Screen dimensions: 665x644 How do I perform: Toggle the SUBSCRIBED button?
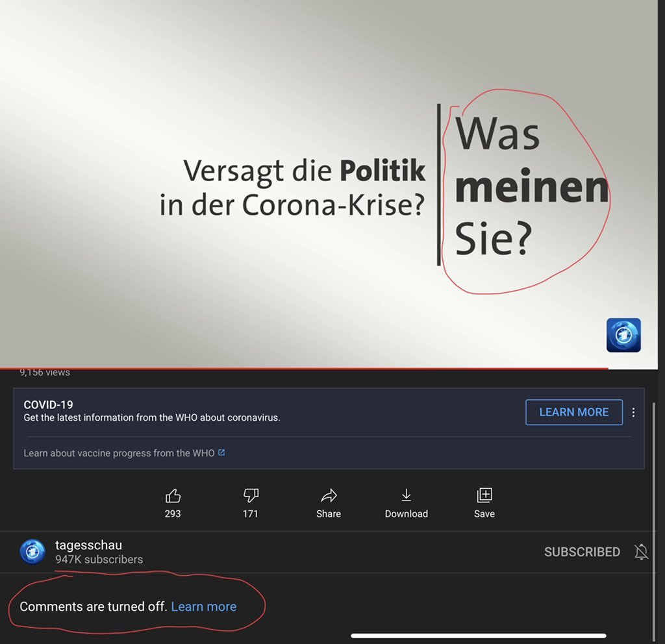click(582, 552)
